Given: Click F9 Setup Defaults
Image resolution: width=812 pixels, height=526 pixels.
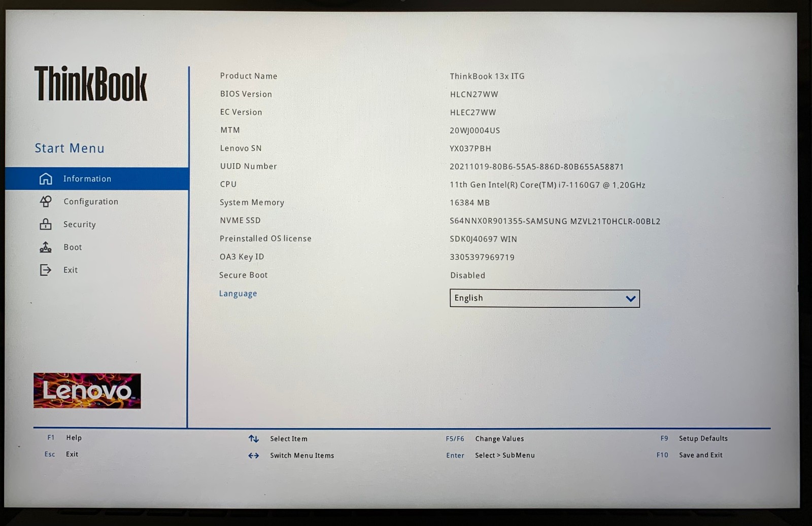Looking at the screenshot, I should tap(694, 438).
